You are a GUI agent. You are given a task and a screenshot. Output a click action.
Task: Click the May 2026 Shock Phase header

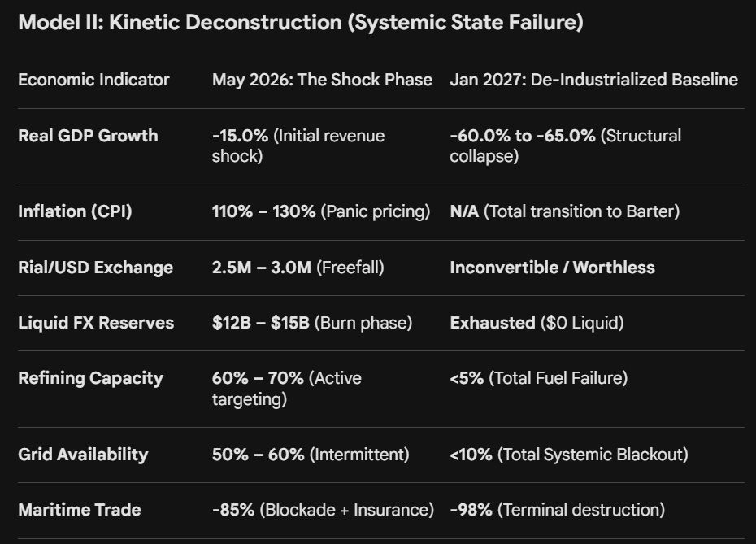click(x=322, y=80)
